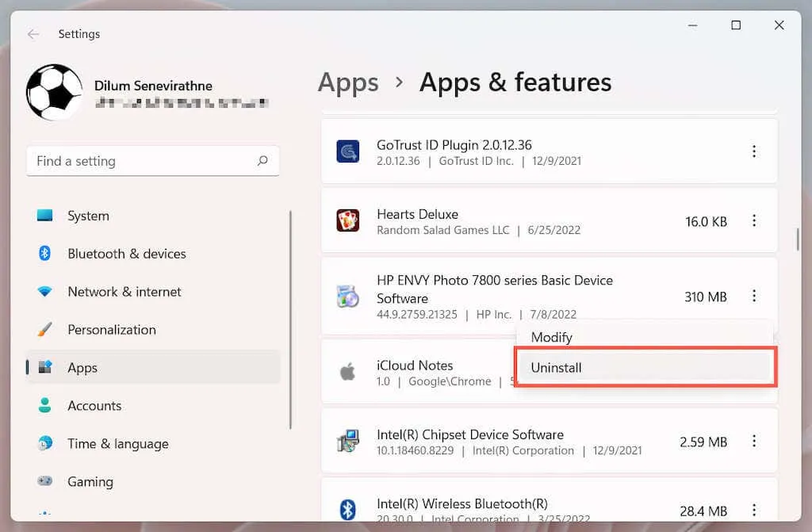812x532 pixels.
Task: Click the back arrow in Settings
Action: [x=33, y=34]
